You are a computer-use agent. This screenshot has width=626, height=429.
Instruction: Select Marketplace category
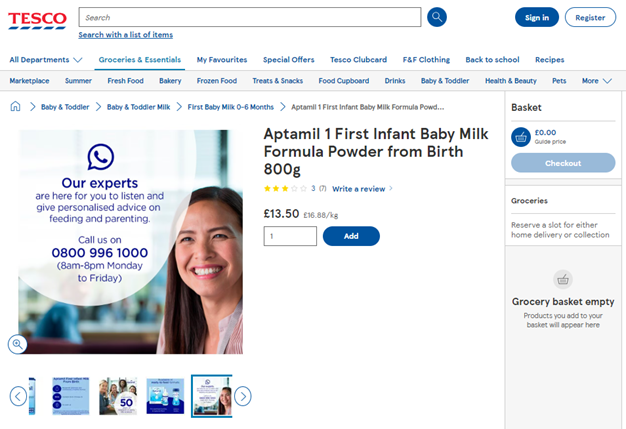coord(30,81)
